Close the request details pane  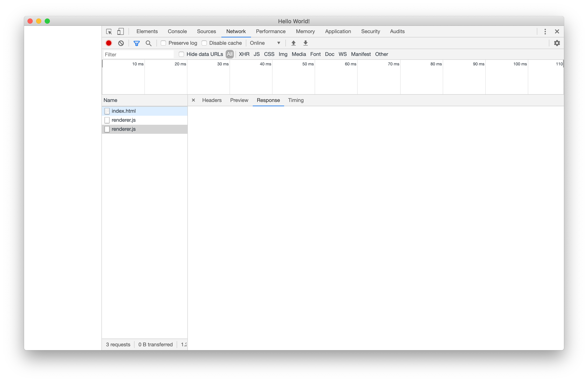pyautogui.click(x=193, y=100)
